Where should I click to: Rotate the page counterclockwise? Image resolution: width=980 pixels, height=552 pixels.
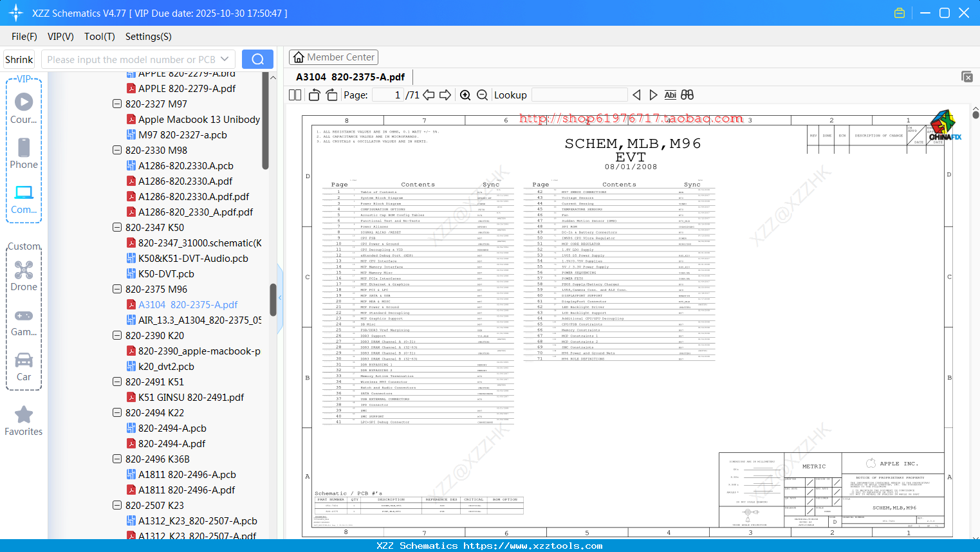pyautogui.click(x=314, y=95)
